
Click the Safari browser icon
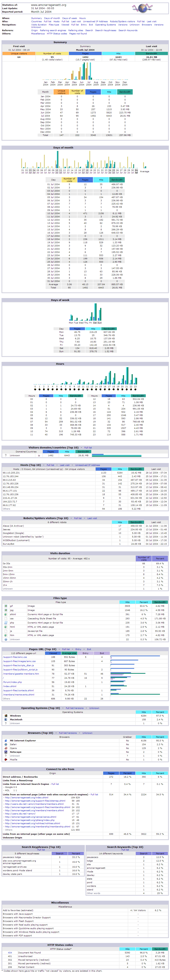click(x=6, y=744)
